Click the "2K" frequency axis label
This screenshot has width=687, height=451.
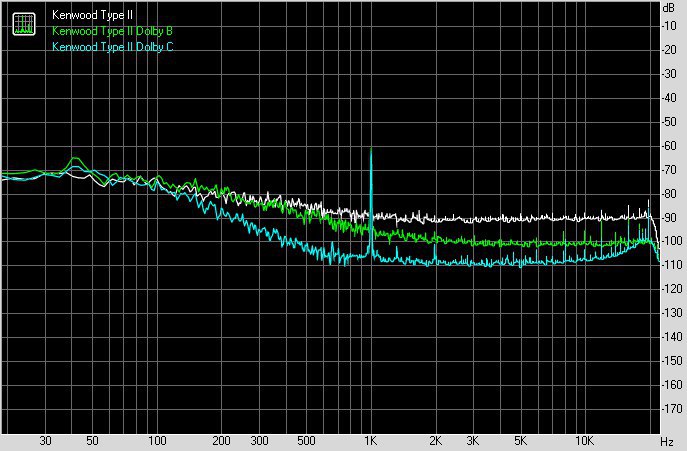tap(436, 441)
